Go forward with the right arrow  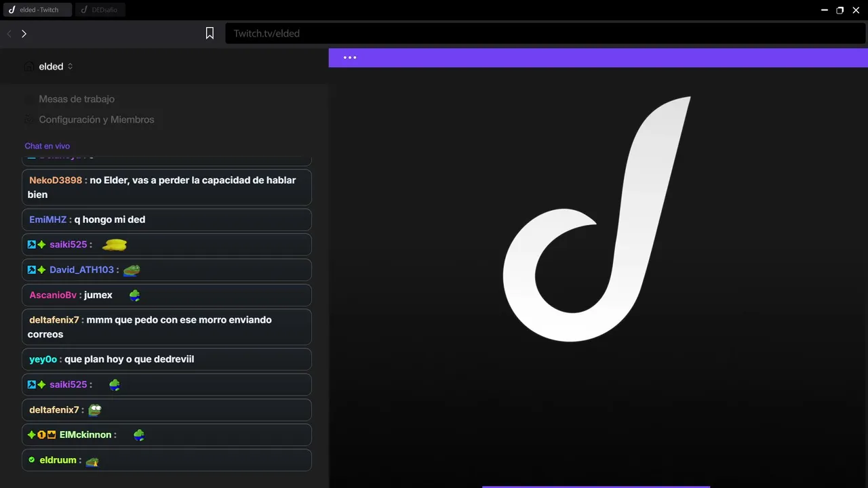click(x=24, y=33)
